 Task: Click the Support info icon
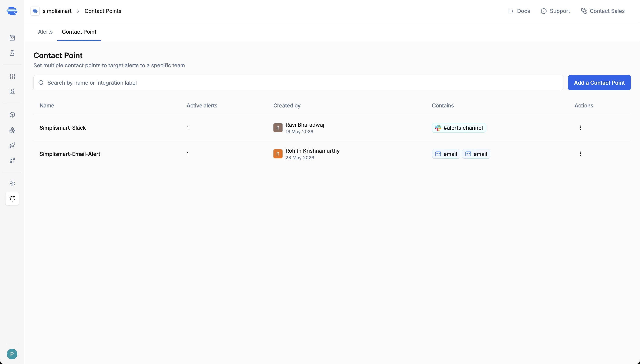pos(543,11)
